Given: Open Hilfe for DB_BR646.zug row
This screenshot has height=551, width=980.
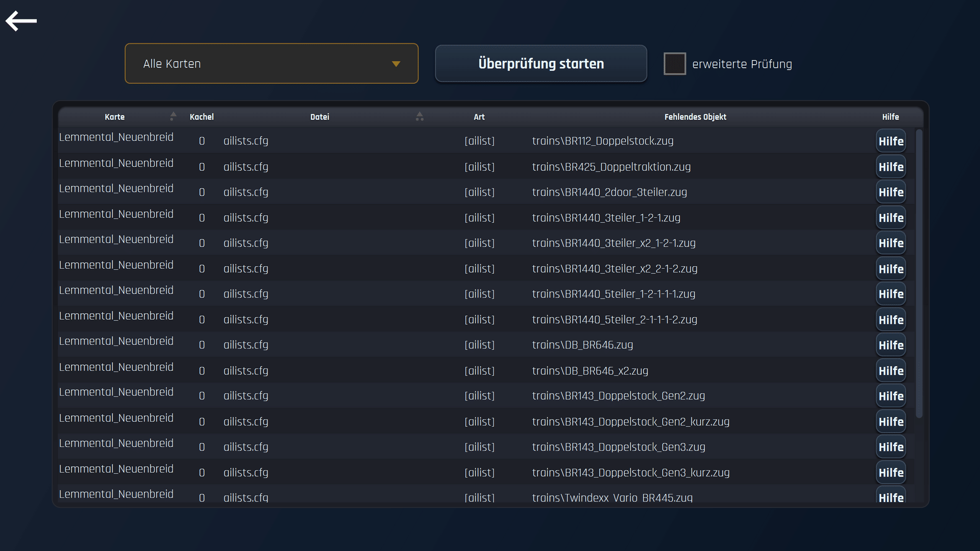Looking at the screenshot, I should (891, 345).
